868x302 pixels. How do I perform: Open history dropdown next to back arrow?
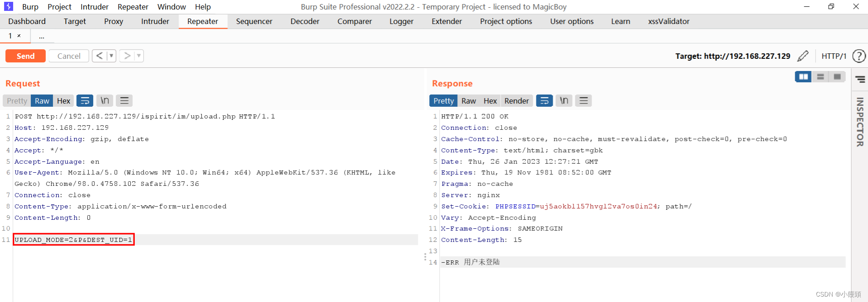pyautogui.click(x=111, y=56)
